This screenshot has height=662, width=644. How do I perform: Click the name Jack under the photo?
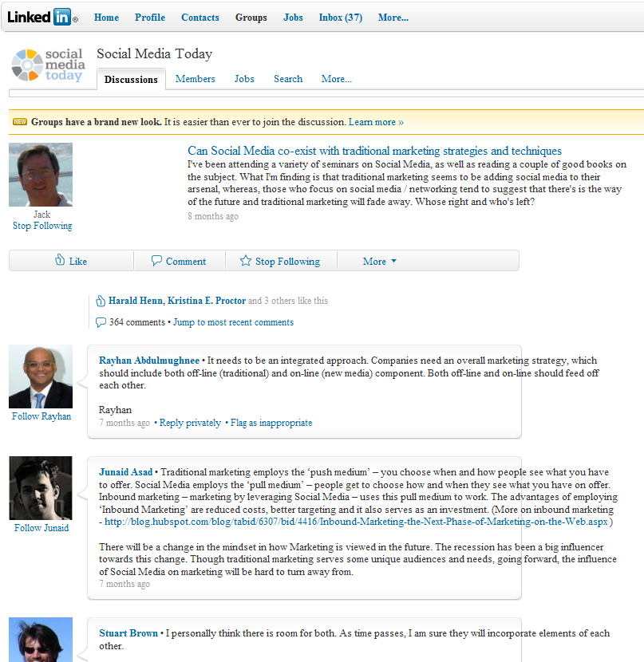[x=41, y=215]
